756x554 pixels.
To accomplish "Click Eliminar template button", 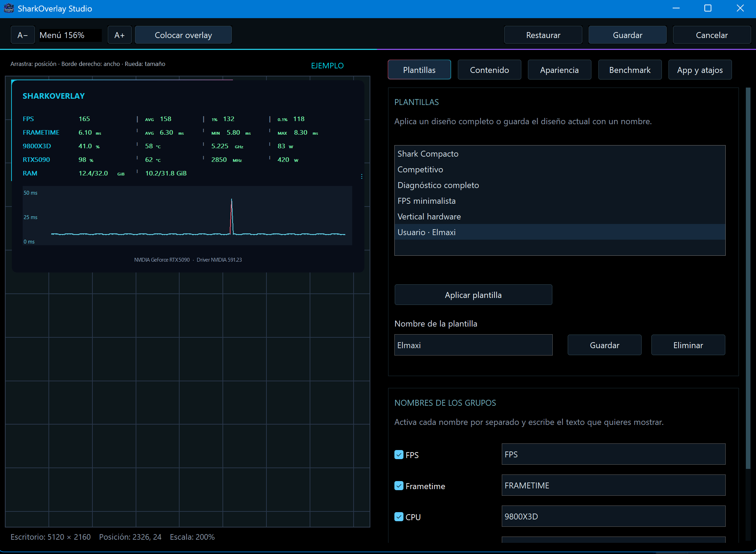I will [x=688, y=345].
